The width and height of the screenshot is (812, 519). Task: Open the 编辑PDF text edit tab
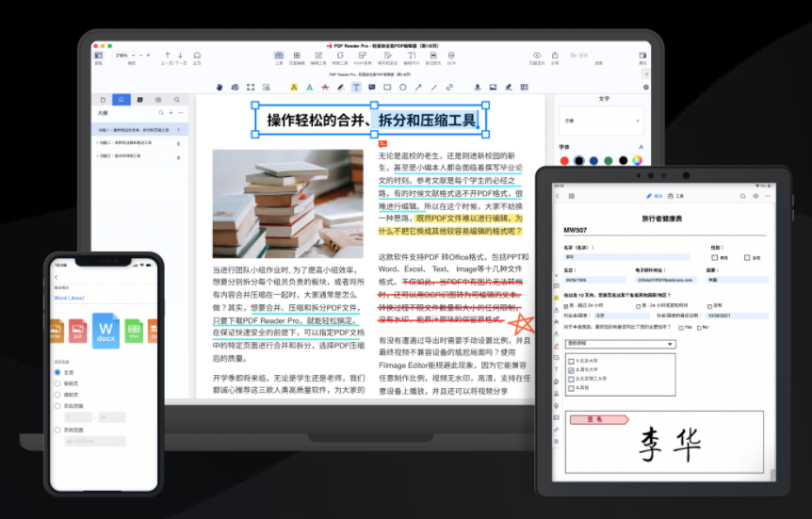point(411,57)
